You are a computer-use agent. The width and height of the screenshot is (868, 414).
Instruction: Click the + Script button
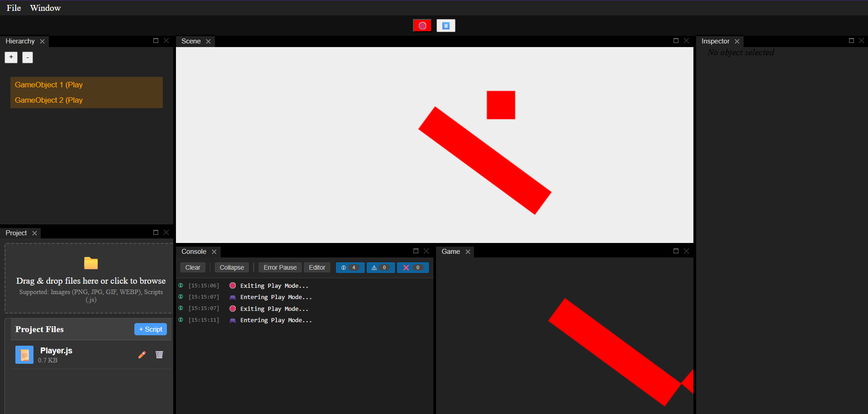[151, 329]
